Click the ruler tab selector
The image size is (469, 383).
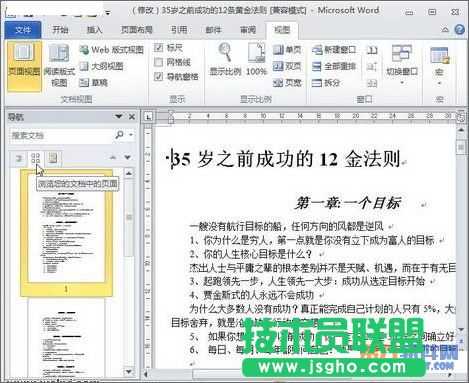[148, 117]
